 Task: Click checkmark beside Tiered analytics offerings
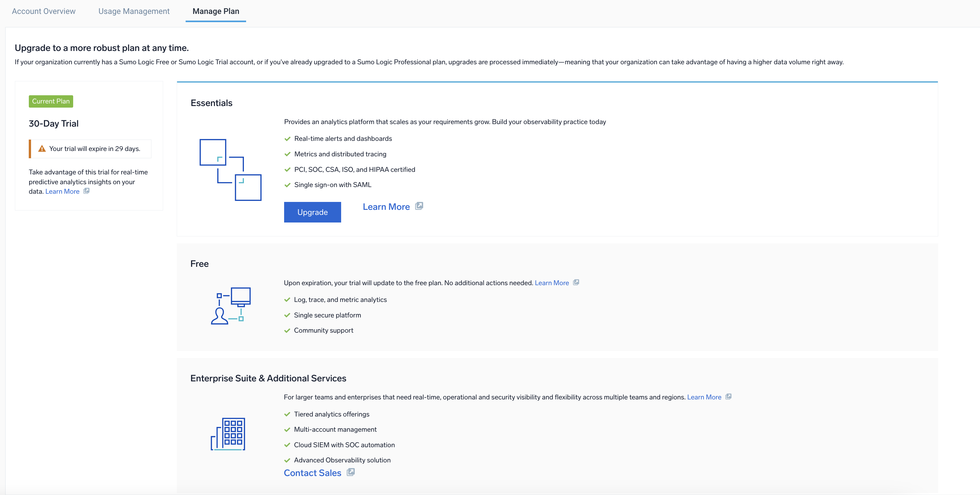287,414
